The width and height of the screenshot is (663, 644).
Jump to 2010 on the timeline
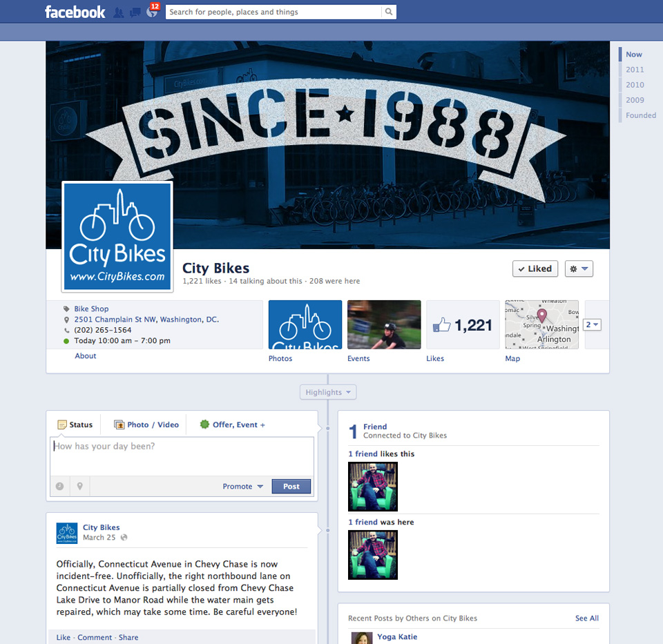coord(635,85)
